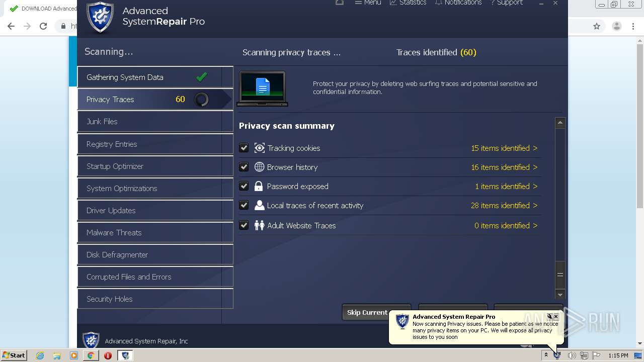This screenshot has width=644, height=362.
Task: Click the Traces identified (60) text
Action: pyautogui.click(x=436, y=52)
